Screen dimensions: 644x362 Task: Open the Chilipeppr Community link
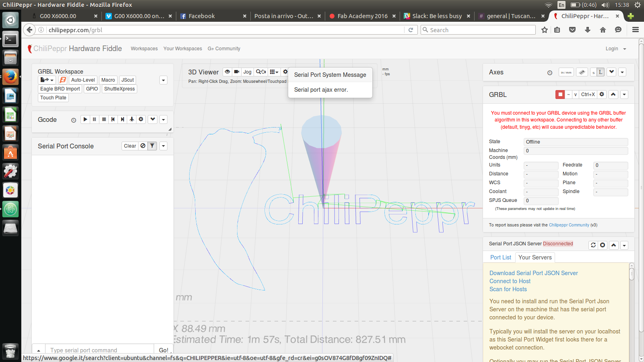click(569, 225)
